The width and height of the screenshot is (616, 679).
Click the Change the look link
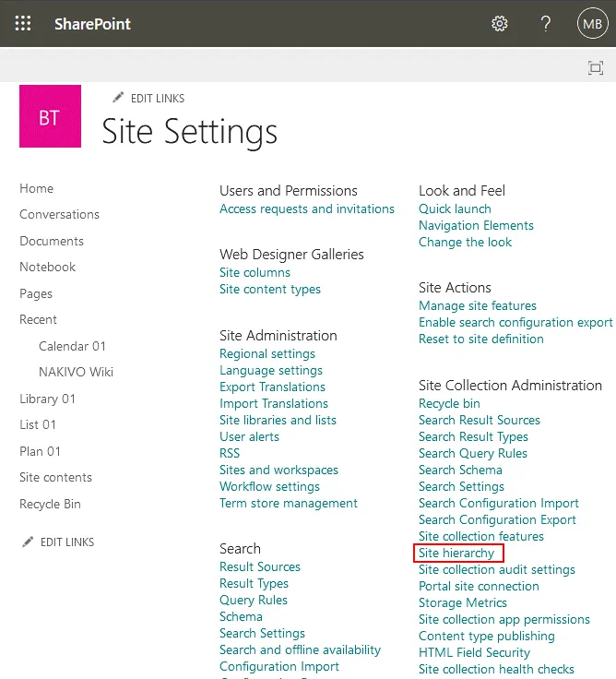tap(465, 243)
